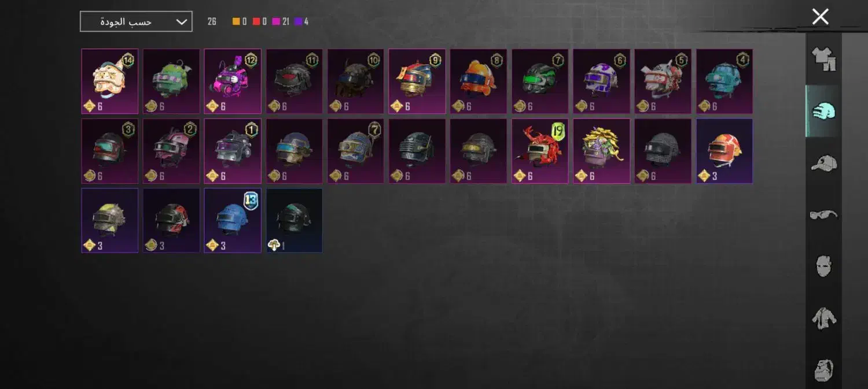Screen dimensions: 868x389
Task: Close the inventory with the X icon
Action: 820,17
